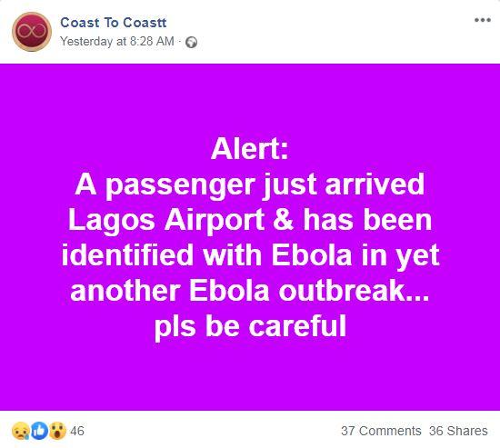The image size is (500, 448).
Task: Click empty purple area above Alert text
Action: tap(250, 99)
